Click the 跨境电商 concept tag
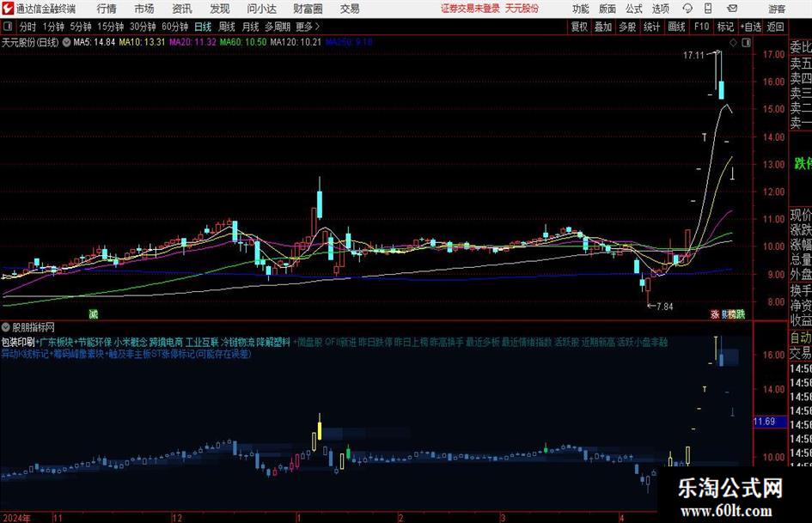Screen dimensions: 812x523 (166, 343)
